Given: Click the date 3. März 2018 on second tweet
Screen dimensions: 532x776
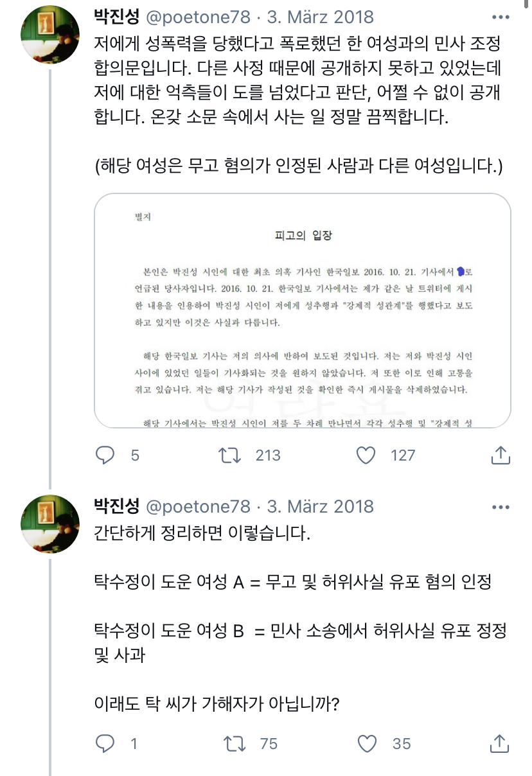Looking at the screenshot, I should coord(319,506).
